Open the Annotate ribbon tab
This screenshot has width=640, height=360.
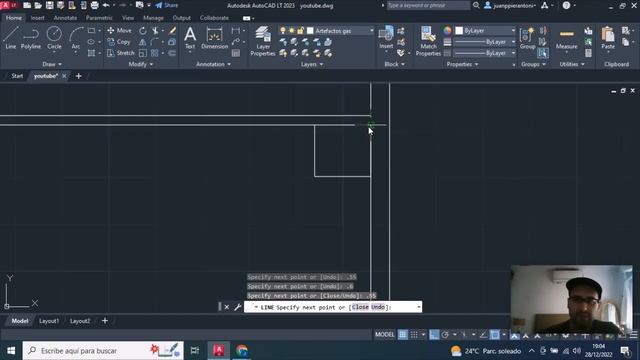65,18
